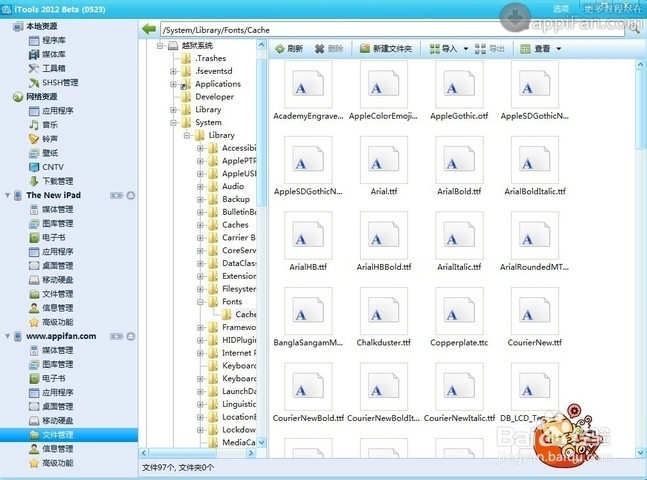647x480 pixels.
Task: Expand the Caches folder node
Action: (x=200, y=225)
